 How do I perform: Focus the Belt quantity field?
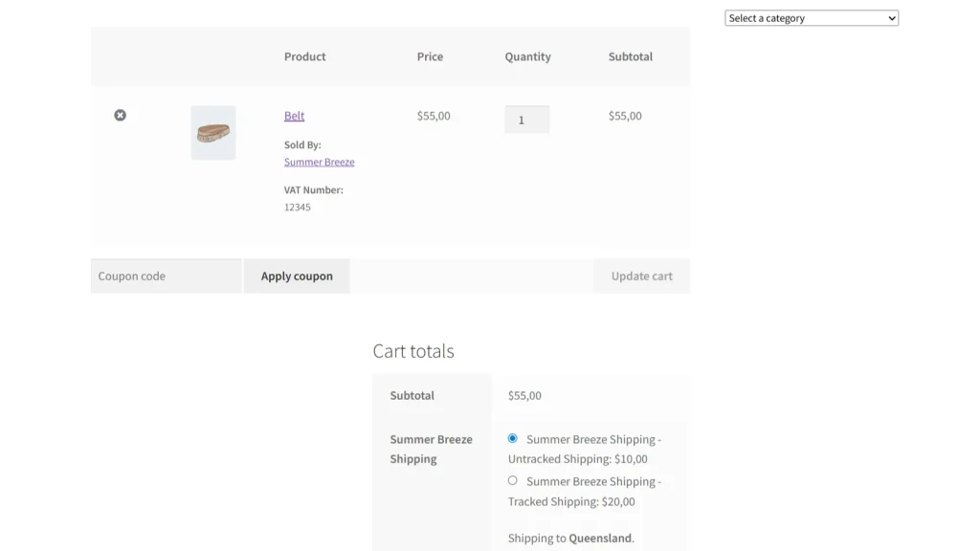click(x=526, y=120)
